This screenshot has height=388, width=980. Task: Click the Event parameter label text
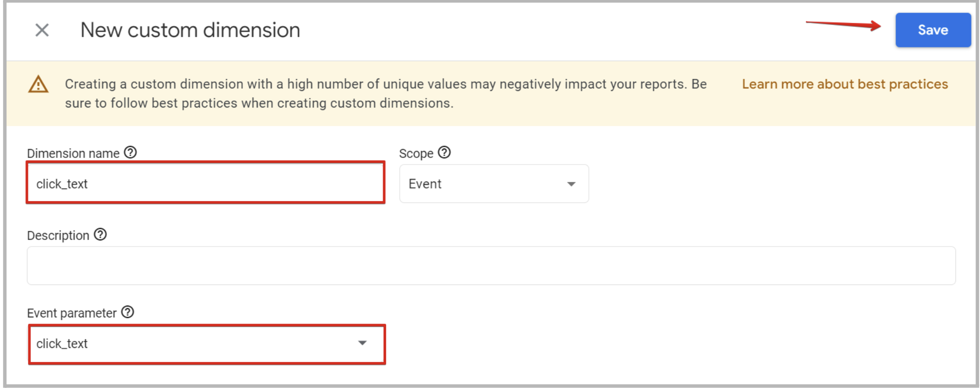tap(71, 313)
